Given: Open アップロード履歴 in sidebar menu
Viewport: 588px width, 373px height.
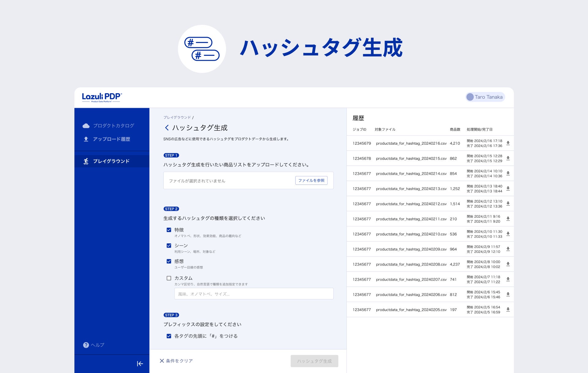Looking at the screenshot, I should pos(111,139).
